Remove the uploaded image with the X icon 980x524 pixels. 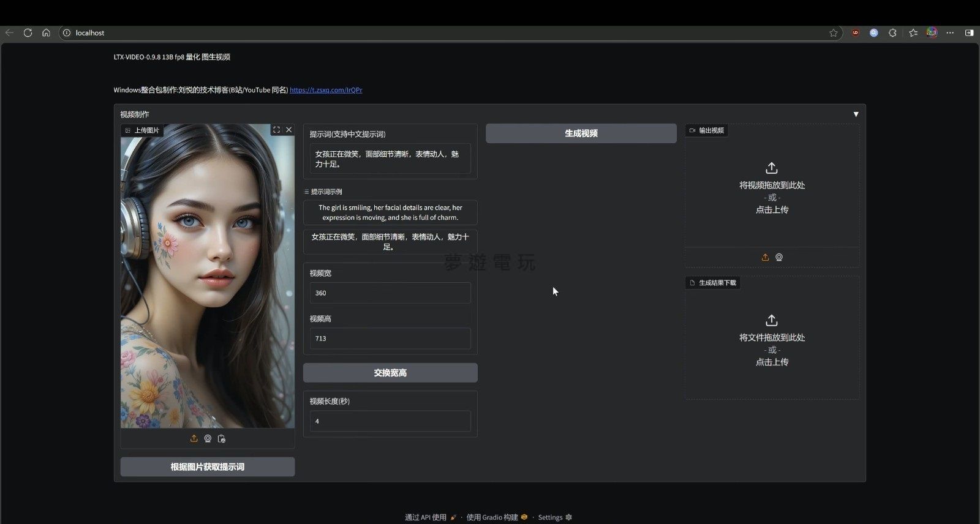click(289, 130)
